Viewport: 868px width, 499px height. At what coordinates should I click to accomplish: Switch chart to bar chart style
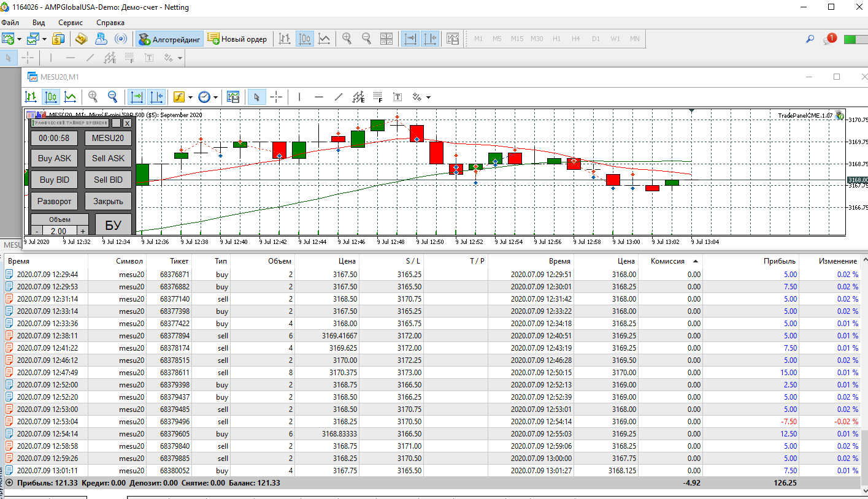click(x=31, y=97)
